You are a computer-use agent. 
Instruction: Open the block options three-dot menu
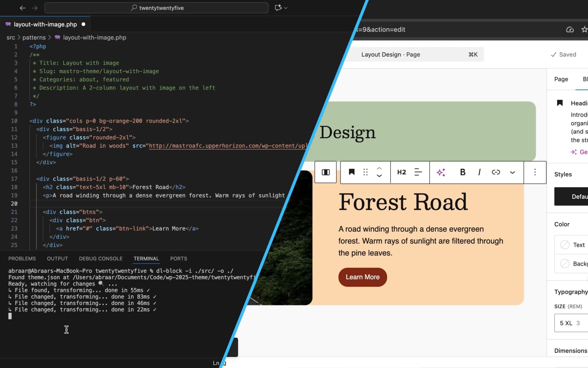coord(535,172)
